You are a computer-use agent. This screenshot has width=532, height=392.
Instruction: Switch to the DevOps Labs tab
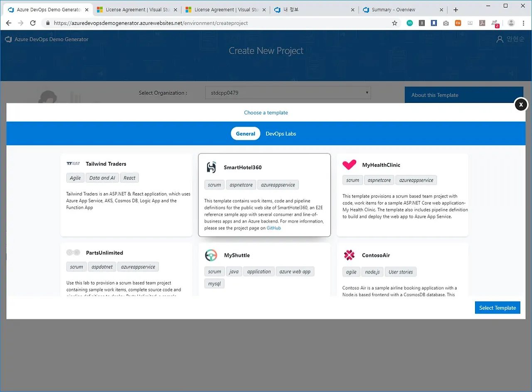click(281, 134)
